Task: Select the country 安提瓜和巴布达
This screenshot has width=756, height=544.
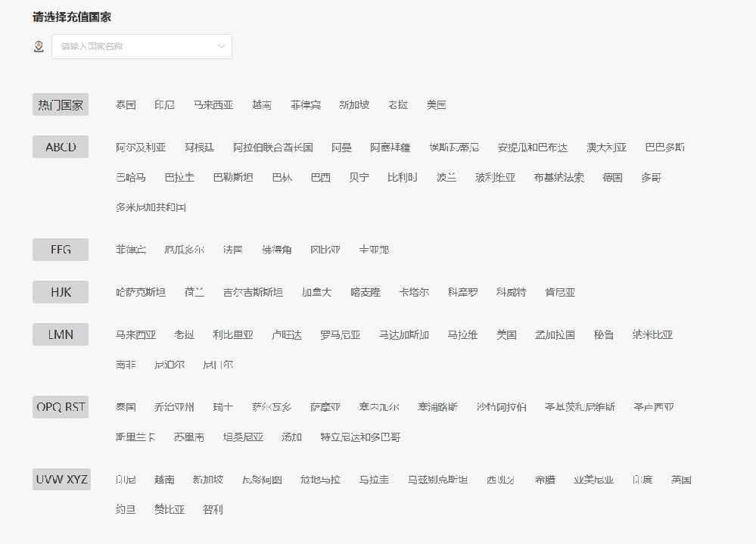Action: coord(533,148)
